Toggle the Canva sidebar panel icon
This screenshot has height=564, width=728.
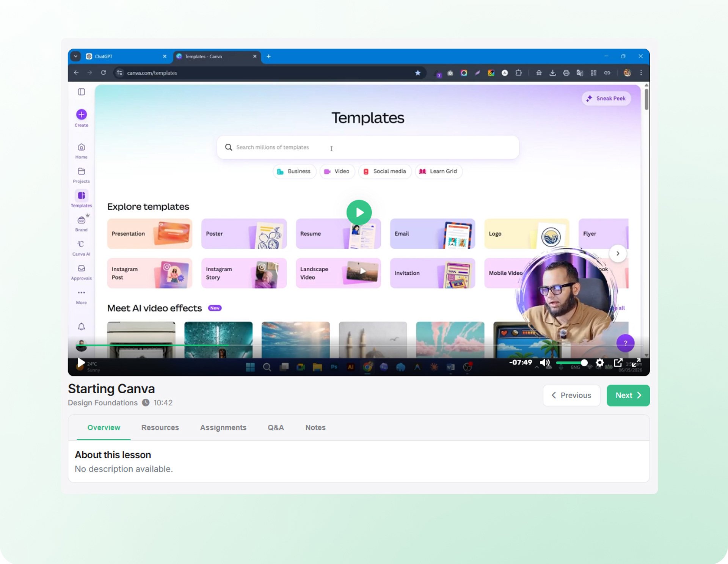click(x=81, y=92)
